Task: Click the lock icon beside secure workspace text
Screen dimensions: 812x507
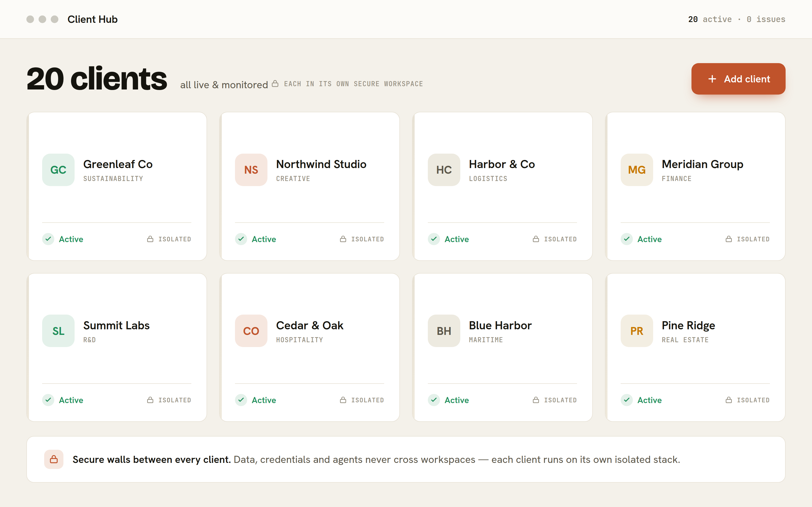Action: point(275,83)
